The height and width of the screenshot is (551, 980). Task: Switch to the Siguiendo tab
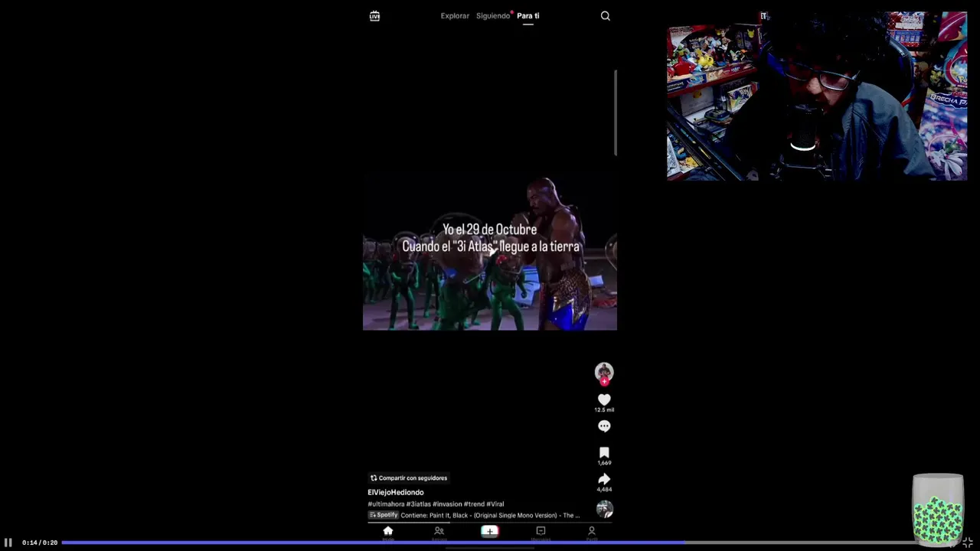493,15
